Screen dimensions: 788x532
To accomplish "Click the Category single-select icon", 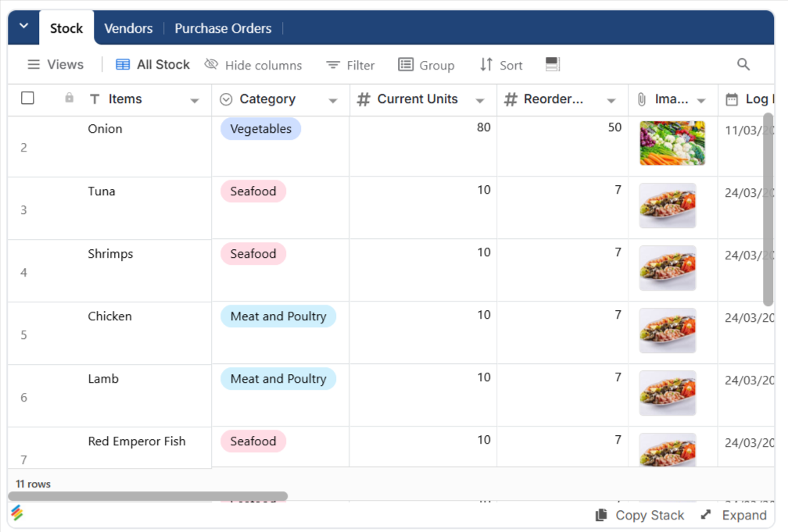I will tap(226, 99).
